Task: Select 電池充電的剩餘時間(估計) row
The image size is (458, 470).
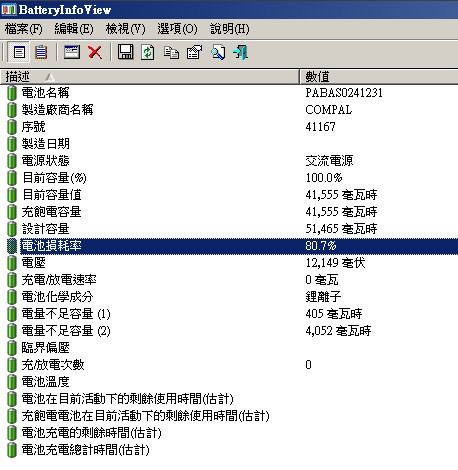Action: (229, 433)
